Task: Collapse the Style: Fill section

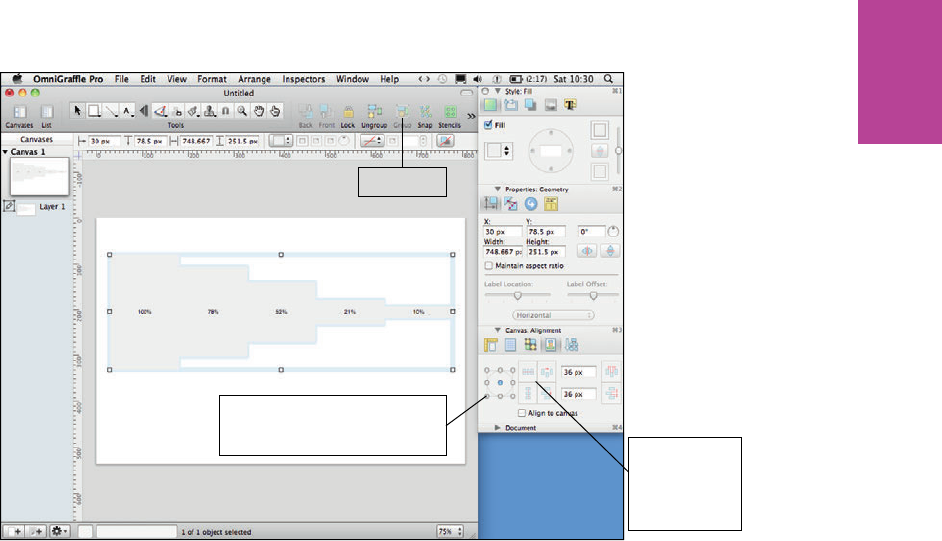Action: tap(497, 91)
